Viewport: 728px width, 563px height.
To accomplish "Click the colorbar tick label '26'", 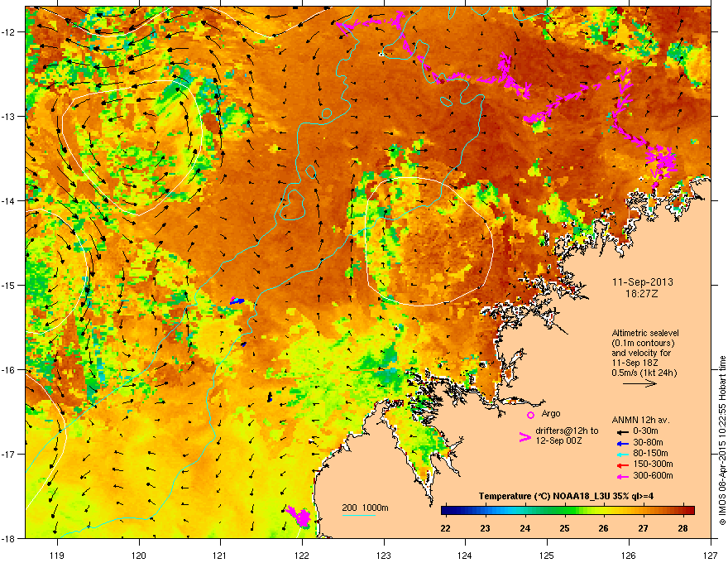I will point(604,528).
